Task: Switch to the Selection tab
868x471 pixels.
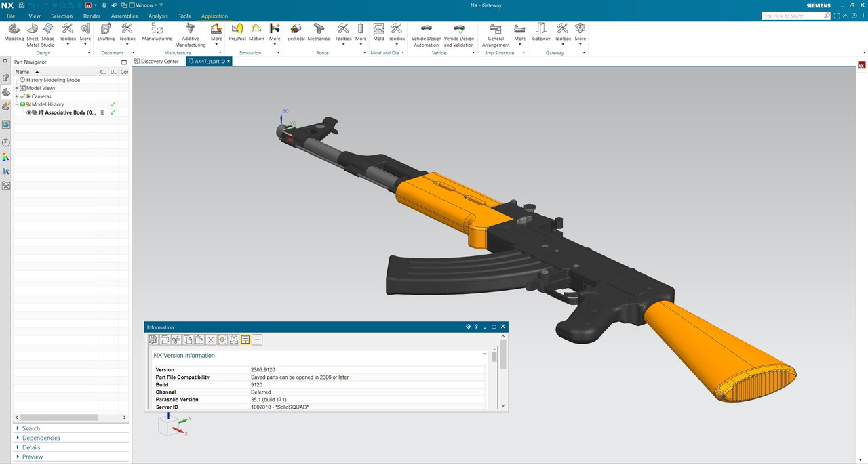Action: point(62,16)
